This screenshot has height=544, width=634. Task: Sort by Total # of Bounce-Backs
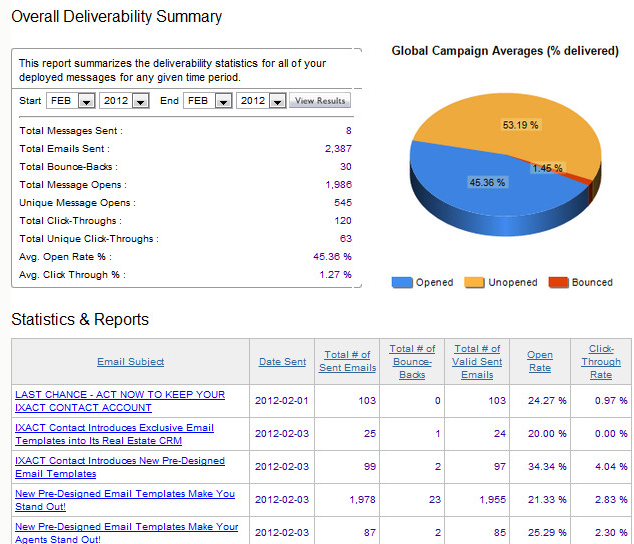[412, 361]
